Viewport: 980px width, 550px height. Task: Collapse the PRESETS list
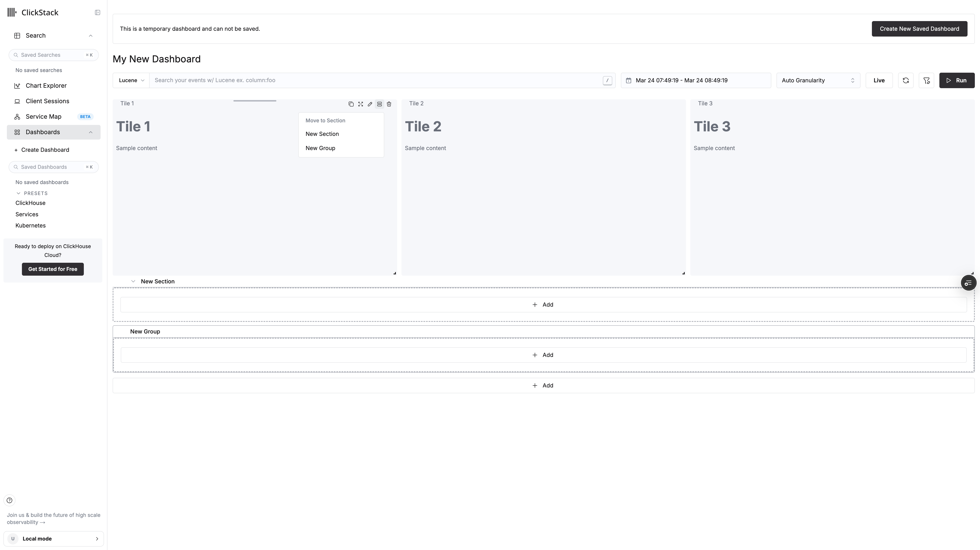pyautogui.click(x=18, y=193)
